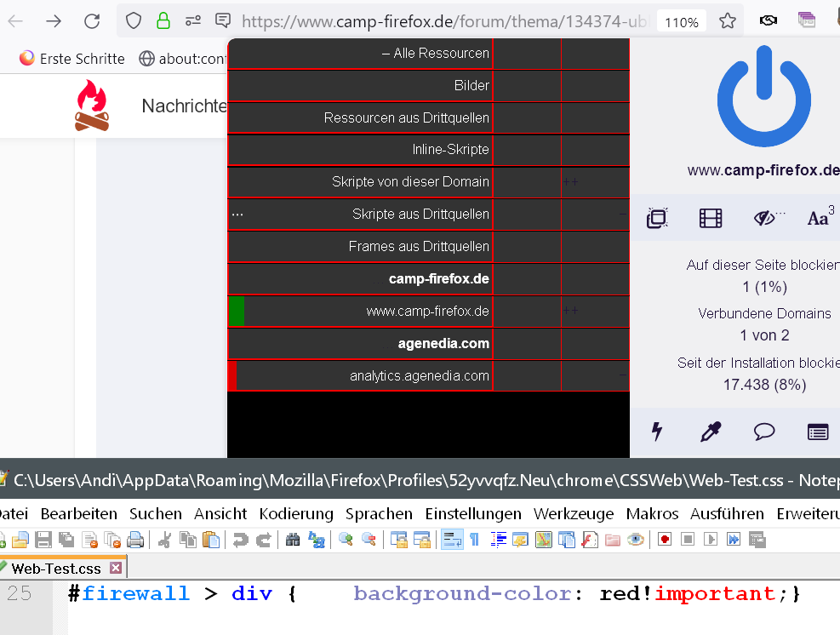This screenshot has height=635, width=840.
Task: Open the 'about:config' bookmark
Action: coord(182,59)
